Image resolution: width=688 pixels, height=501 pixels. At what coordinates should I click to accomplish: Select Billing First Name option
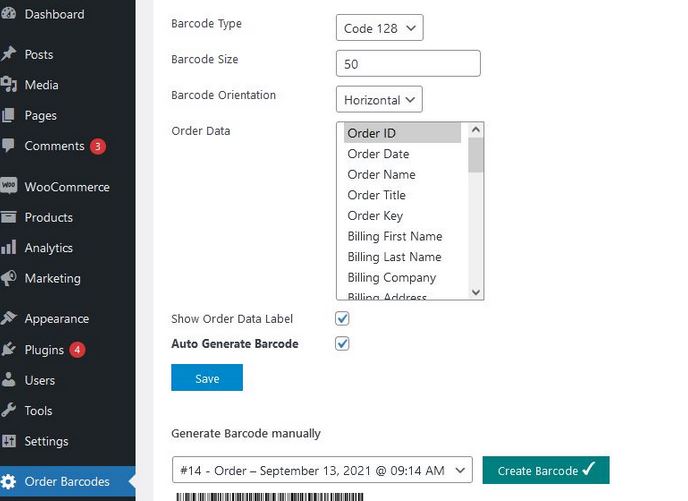[402, 236]
